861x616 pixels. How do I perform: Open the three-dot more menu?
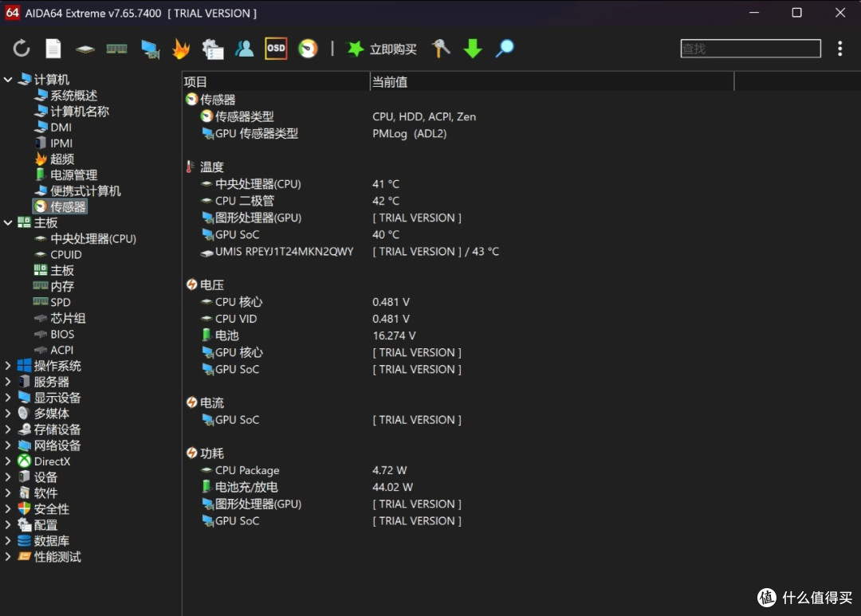(839, 49)
